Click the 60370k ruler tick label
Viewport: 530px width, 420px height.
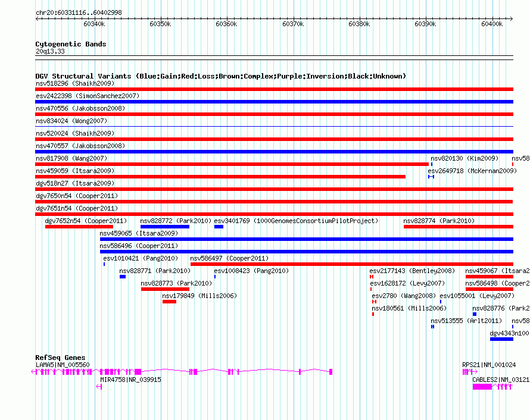[x=293, y=24]
